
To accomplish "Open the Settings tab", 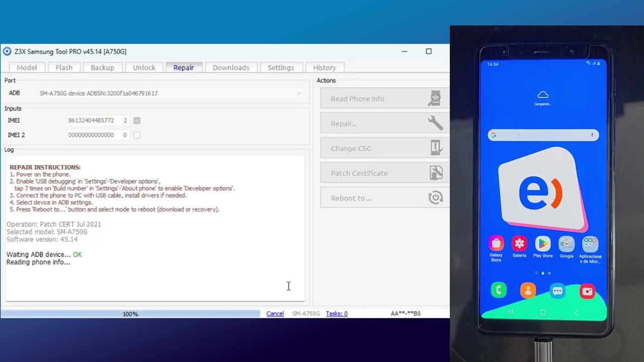I will pyautogui.click(x=281, y=67).
